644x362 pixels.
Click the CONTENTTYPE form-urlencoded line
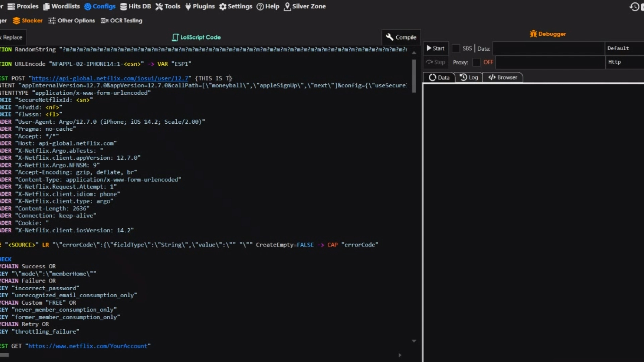pyautogui.click(x=75, y=93)
